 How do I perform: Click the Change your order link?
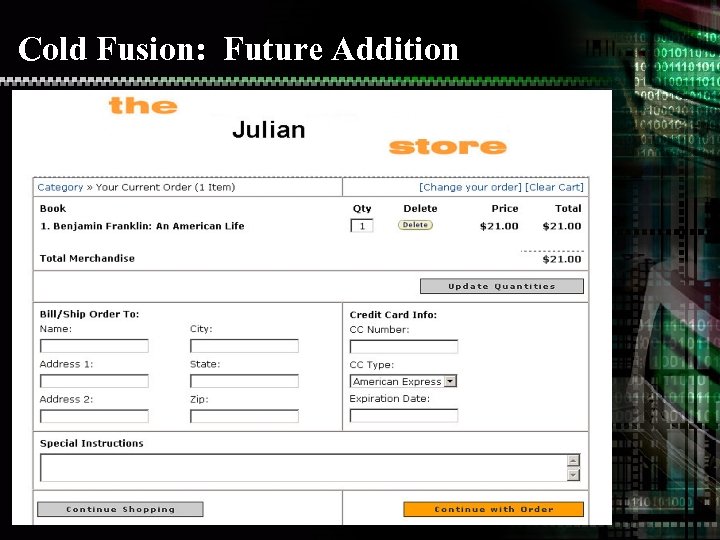470,187
